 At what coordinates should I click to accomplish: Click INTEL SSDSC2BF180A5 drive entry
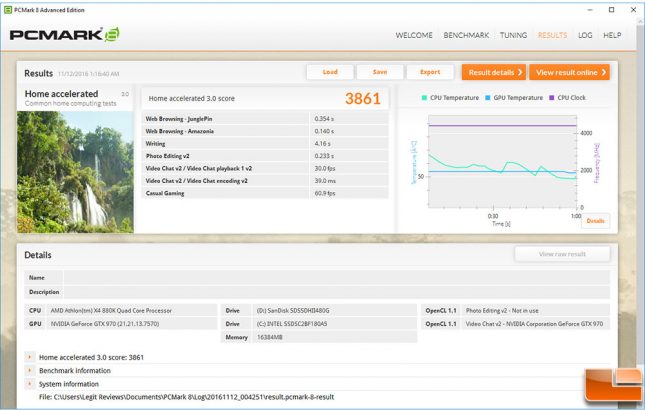292,324
